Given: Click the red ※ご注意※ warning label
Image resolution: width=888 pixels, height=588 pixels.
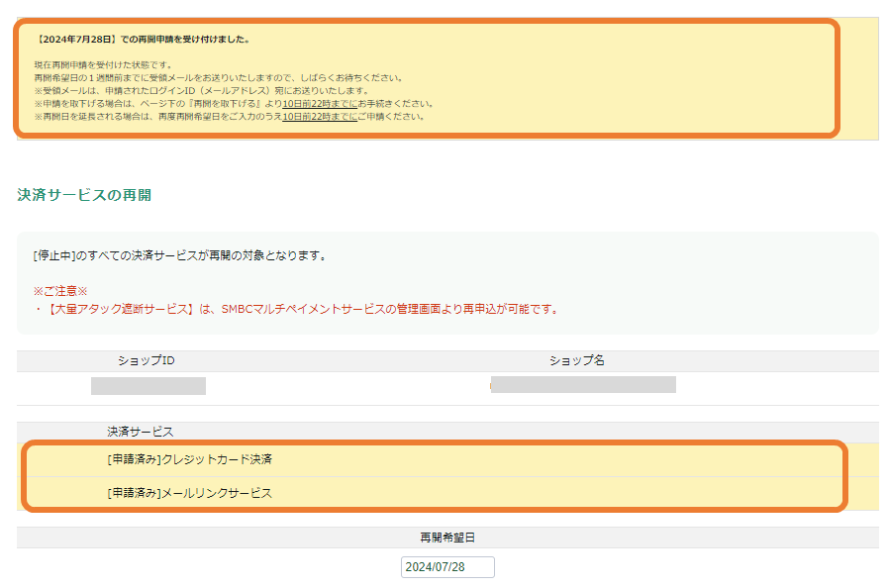Looking at the screenshot, I should click(x=60, y=291).
